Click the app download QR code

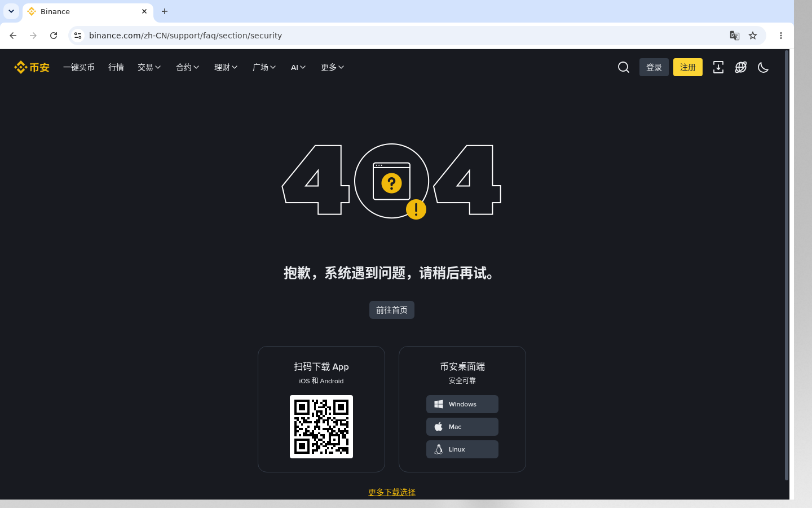pos(321,427)
